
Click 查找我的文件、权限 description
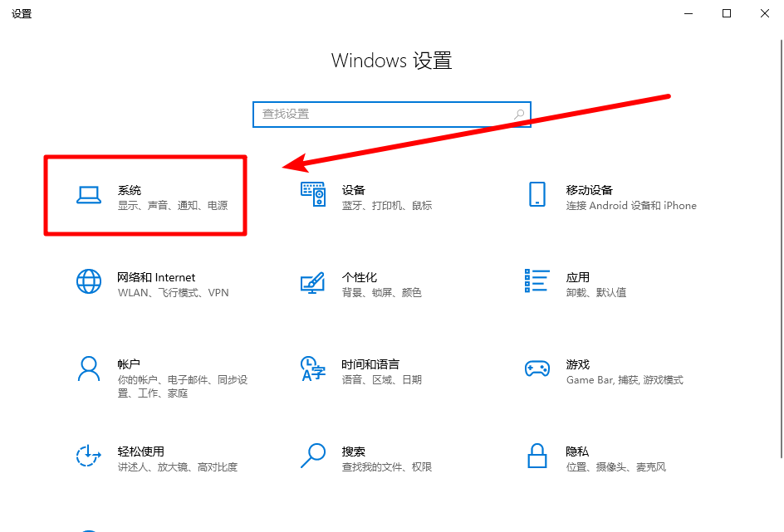point(386,467)
